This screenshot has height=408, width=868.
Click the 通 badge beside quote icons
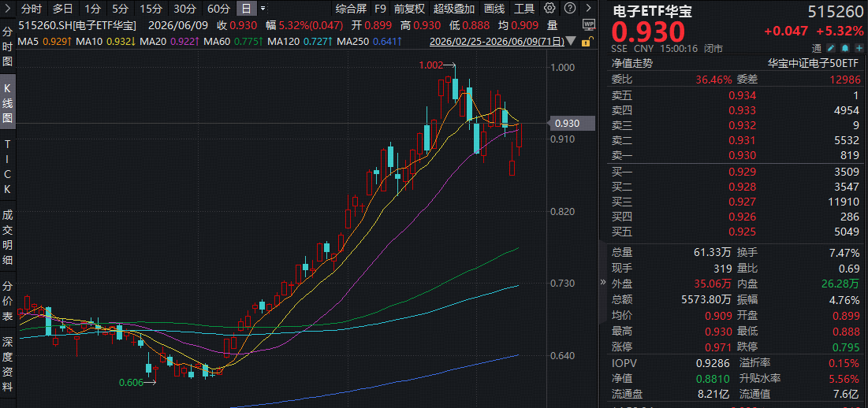pos(817,48)
